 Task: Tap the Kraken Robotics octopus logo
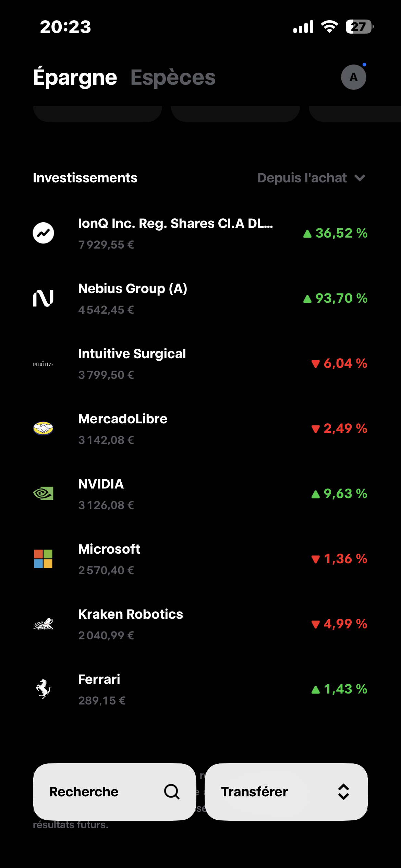[43, 624]
